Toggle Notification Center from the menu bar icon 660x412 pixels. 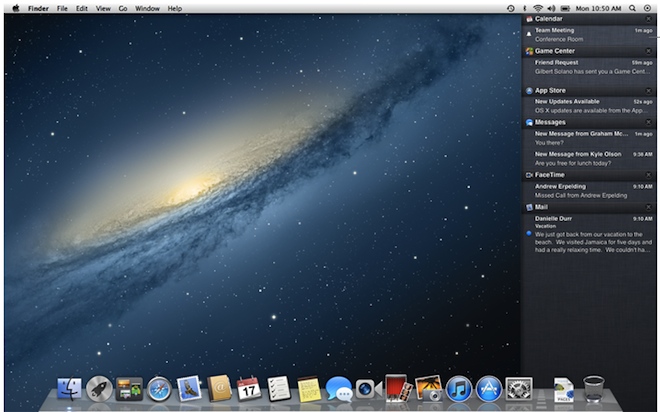coord(648,8)
